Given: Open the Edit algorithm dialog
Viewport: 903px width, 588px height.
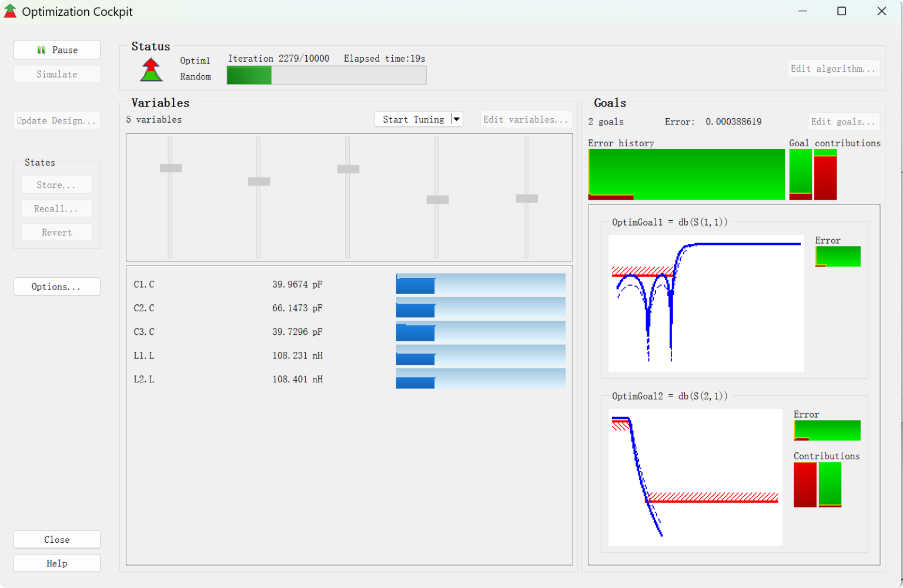Looking at the screenshot, I should [833, 68].
